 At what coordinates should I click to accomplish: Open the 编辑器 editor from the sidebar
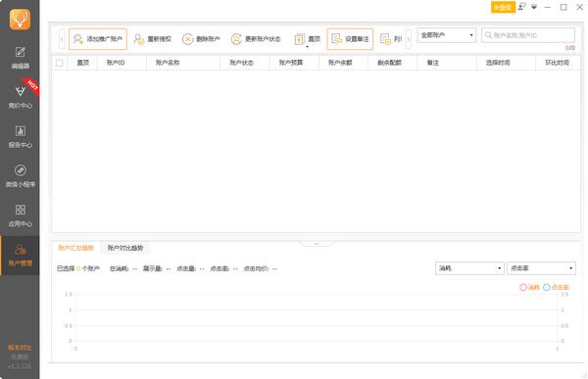point(20,58)
